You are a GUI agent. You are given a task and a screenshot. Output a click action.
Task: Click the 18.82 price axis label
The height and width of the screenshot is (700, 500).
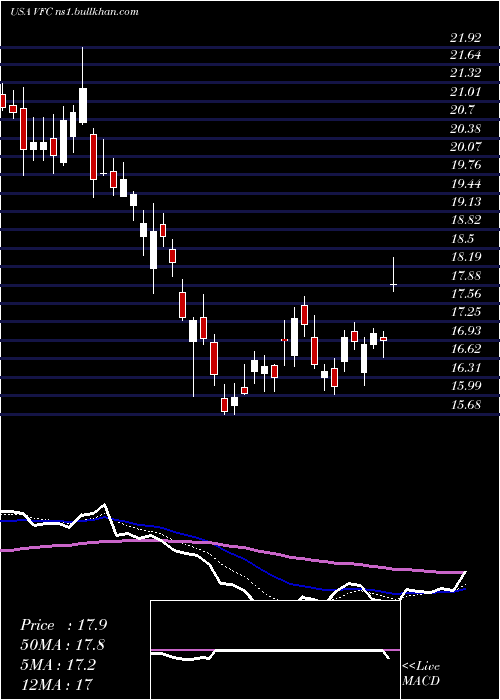coord(465,220)
